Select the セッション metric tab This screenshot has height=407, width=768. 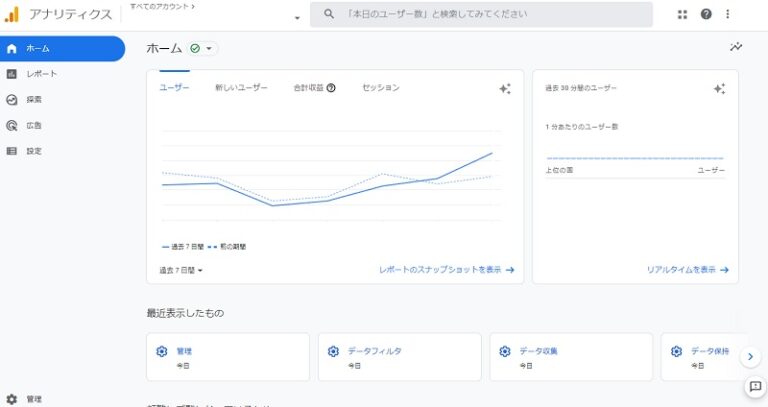(380, 88)
